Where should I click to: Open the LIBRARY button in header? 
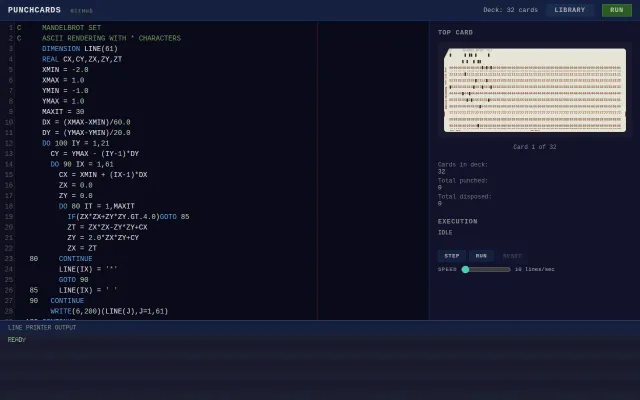pos(569,10)
